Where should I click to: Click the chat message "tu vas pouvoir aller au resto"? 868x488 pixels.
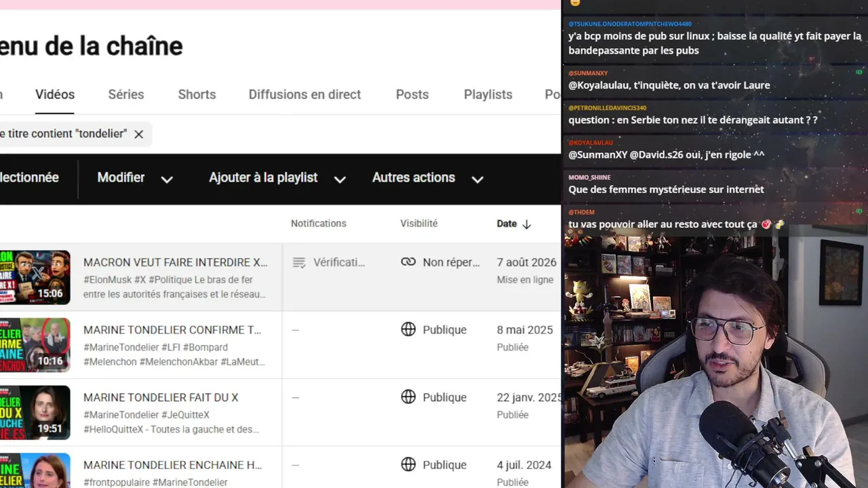675,224
